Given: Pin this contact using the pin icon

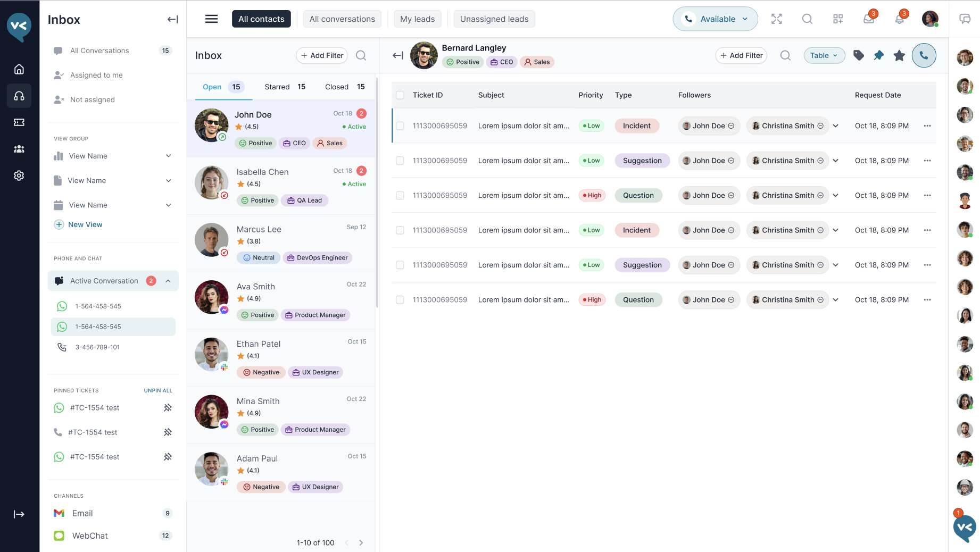Looking at the screenshot, I should click(879, 55).
